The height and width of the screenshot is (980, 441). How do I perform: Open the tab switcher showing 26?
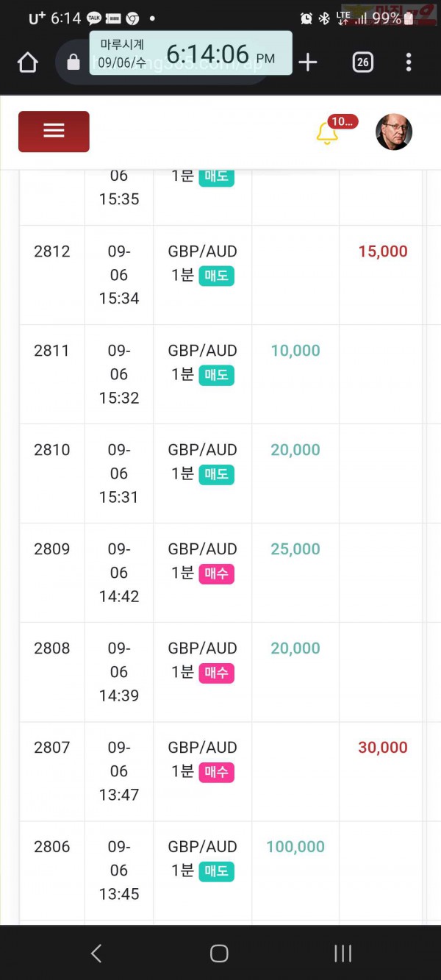point(362,62)
